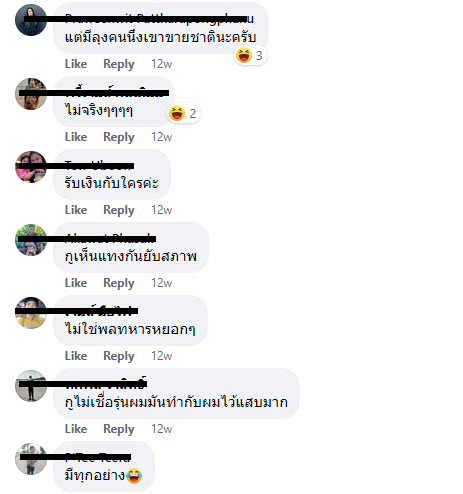Like the comment แต่มีลุงคนนึงเขาขายชาตินะครับ
Viewport: 463px width, 494px height.
[x=76, y=64]
